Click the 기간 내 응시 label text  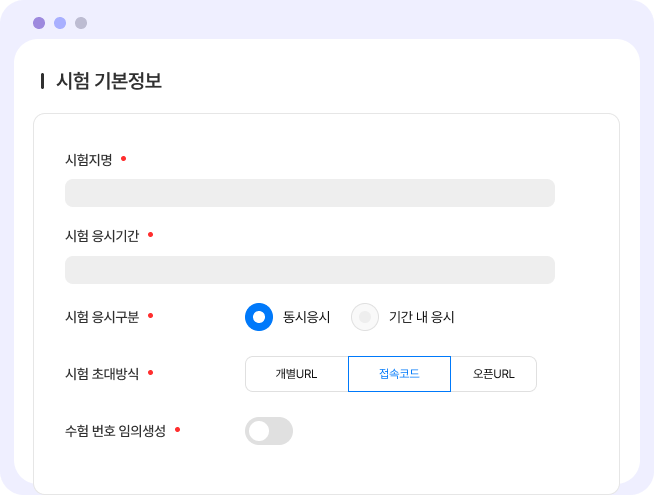point(422,317)
